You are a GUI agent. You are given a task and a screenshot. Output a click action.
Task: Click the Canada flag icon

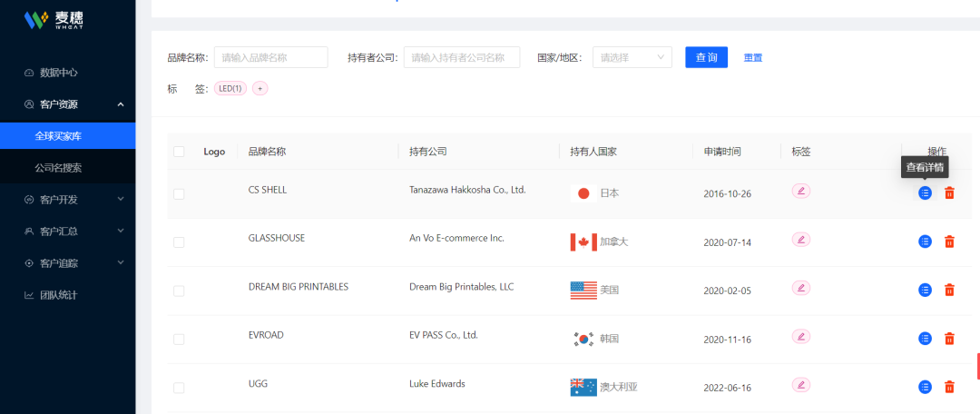point(583,242)
